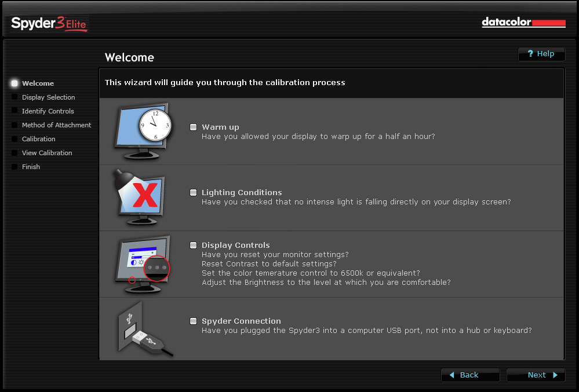Screen dimensions: 579x392
Task: Click the Finish step bullet
Action: point(14,167)
